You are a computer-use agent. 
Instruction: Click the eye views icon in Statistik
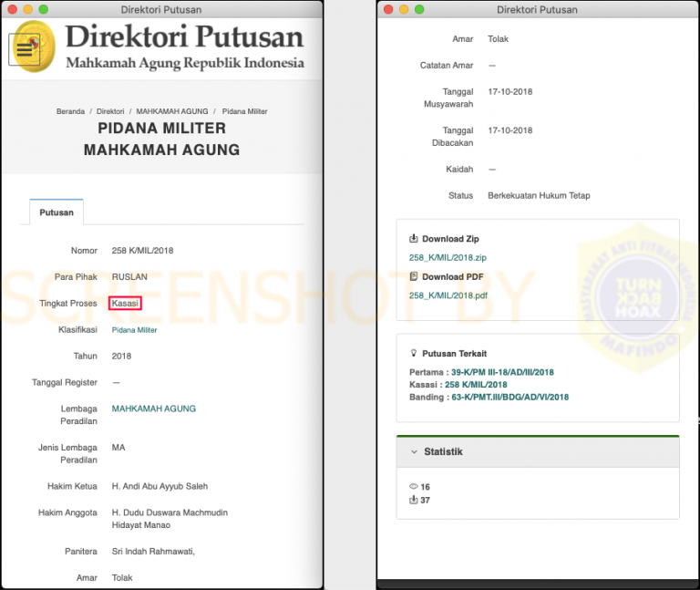tap(414, 486)
